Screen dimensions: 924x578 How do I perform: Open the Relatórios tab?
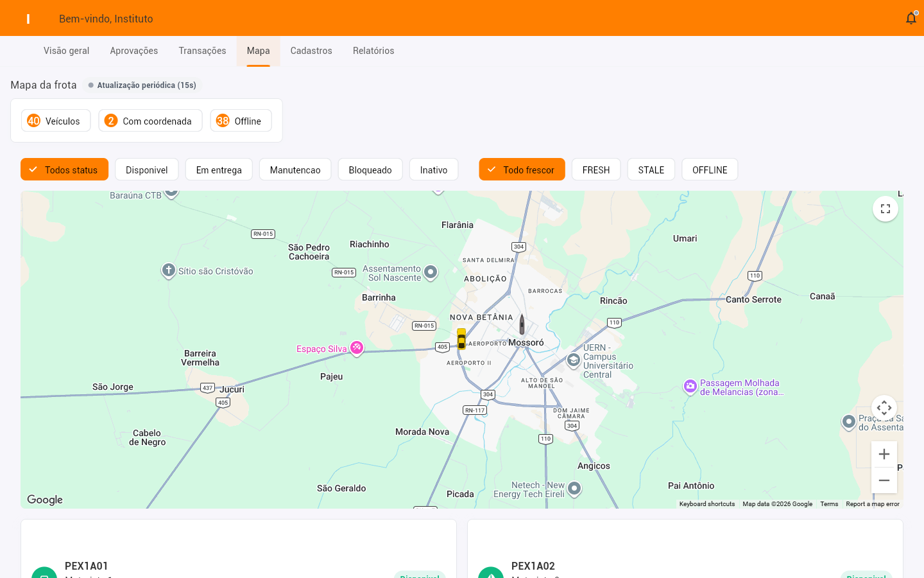point(373,51)
